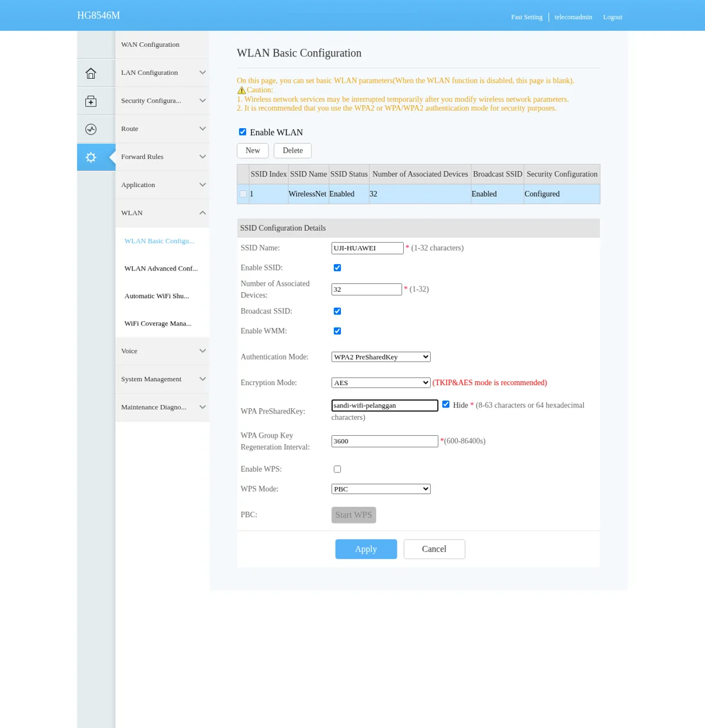This screenshot has height=728, width=705.
Task: Click the Start WPS button
Action: click(x=353, y=515)
